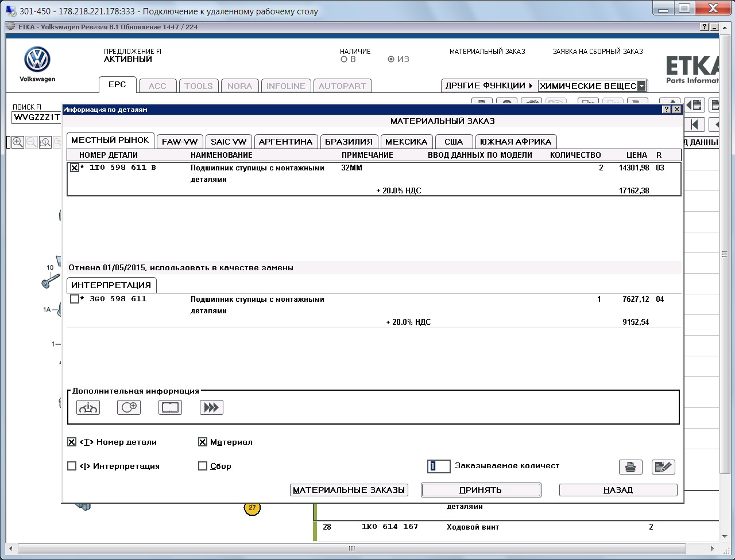Uncheck the 1T0 598 611 B part checkbox
Viewport: 735px width, 560px height.
click(x=75, y=168)
